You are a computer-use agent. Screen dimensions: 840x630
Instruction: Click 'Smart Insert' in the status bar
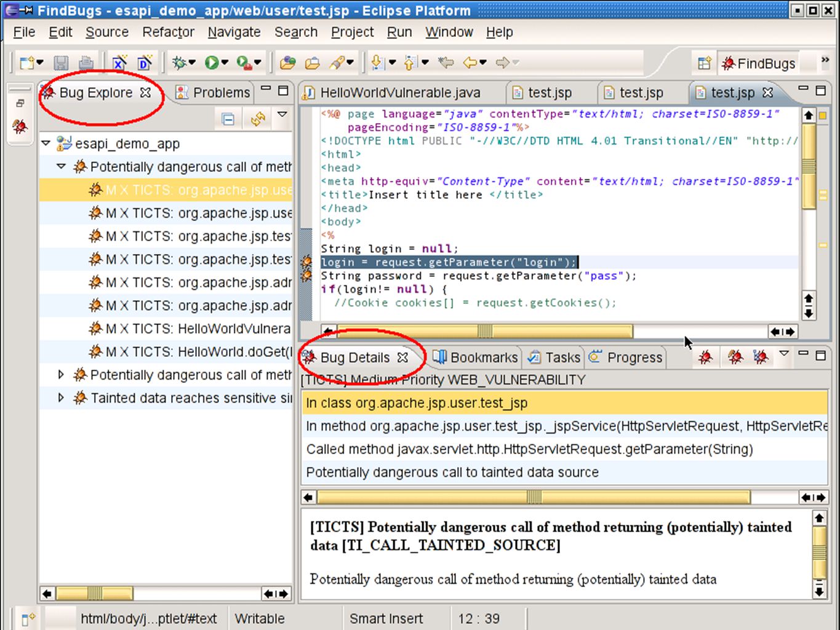(x=386, y=618)
